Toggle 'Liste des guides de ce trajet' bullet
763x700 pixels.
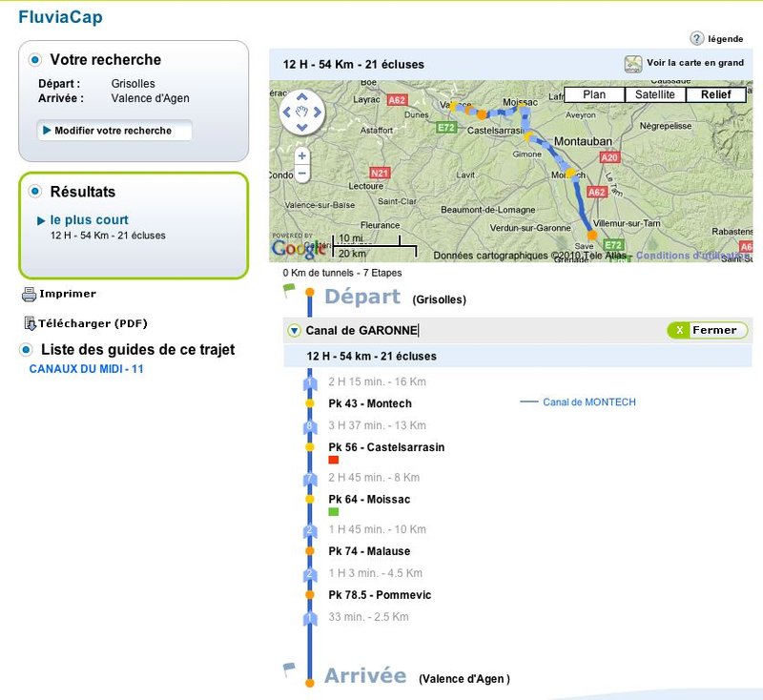26,350
